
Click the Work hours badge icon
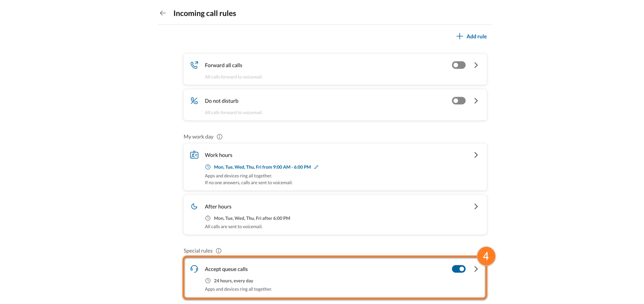[x=194, y=155]
